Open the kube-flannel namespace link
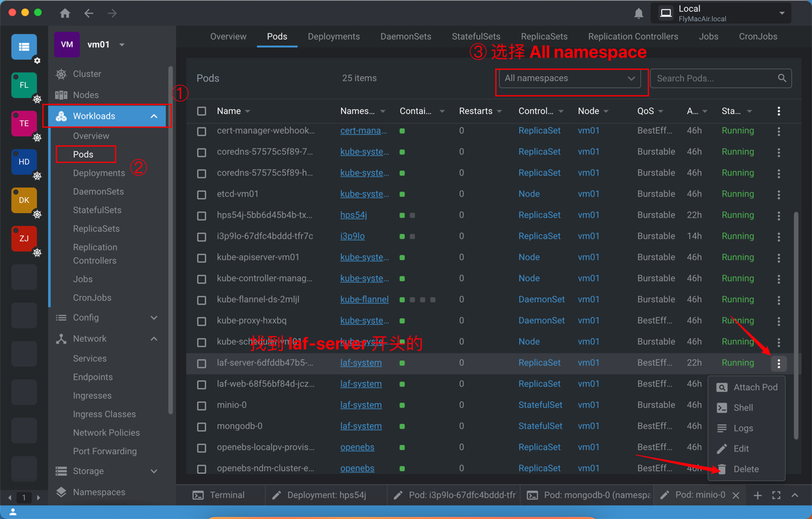The image size is (812, 519). tap(364, 299)
